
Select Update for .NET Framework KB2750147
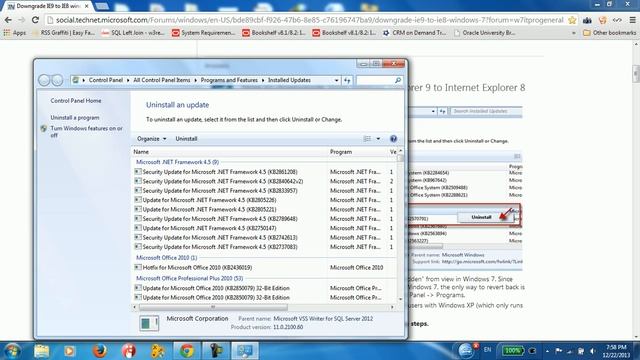pos(264,228)
